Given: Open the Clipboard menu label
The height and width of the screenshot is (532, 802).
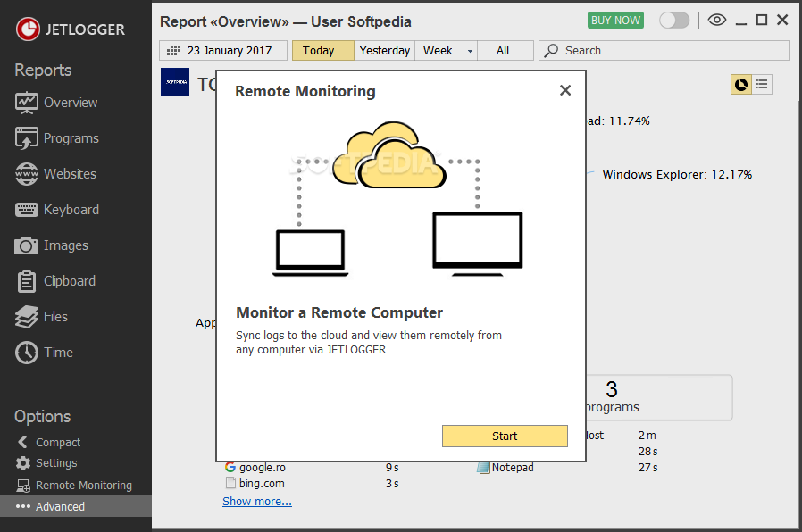Looking at the screenshot, I should [x=70, y=281].
